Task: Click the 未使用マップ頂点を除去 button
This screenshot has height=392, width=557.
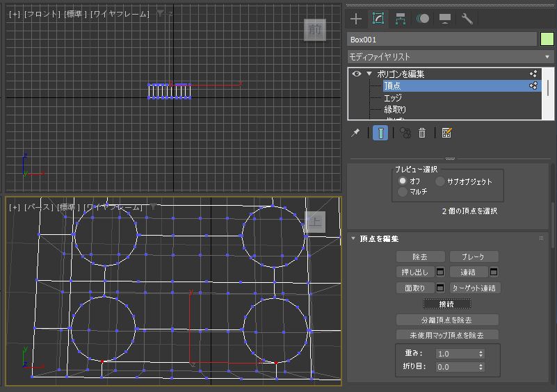Action: point(447,335)
